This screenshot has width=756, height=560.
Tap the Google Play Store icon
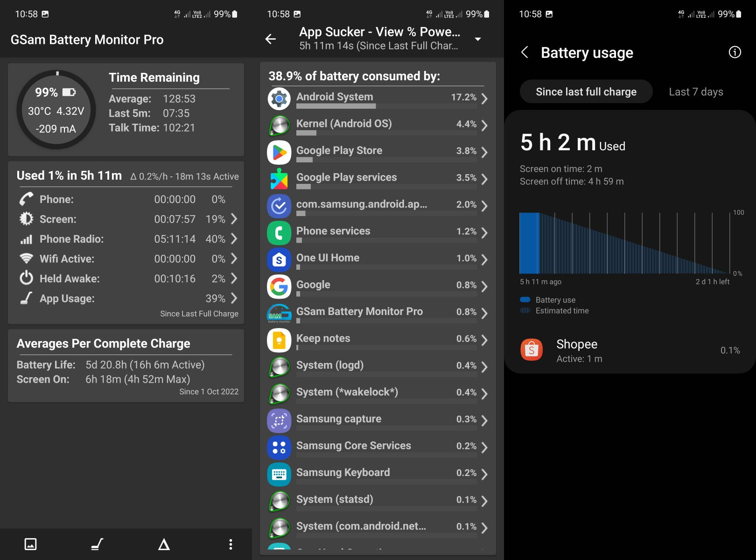pos(279,152)
